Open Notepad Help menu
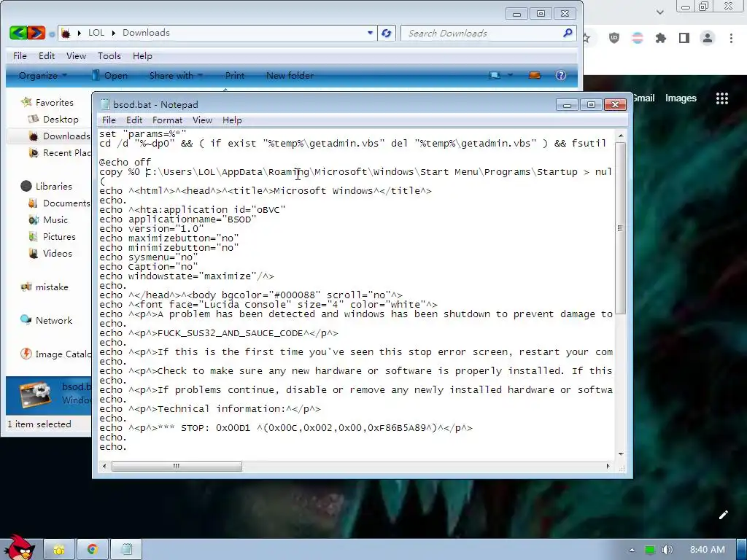747x560 pixels. (232, 120)
